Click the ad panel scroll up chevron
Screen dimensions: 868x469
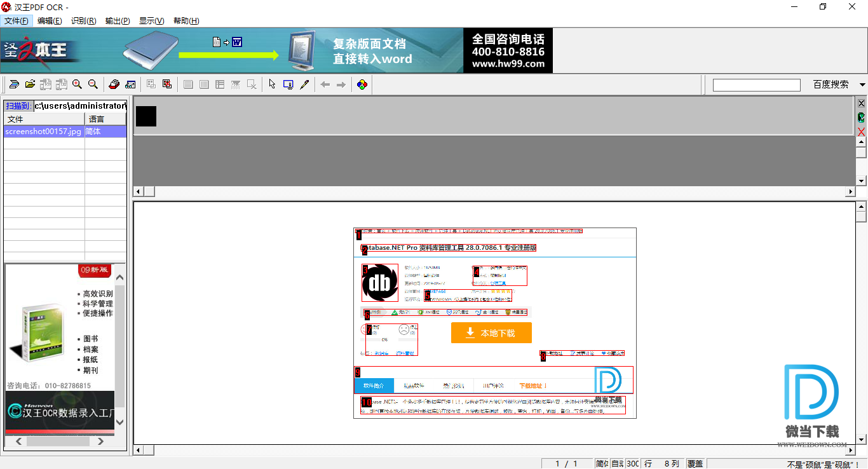[120, 278]
